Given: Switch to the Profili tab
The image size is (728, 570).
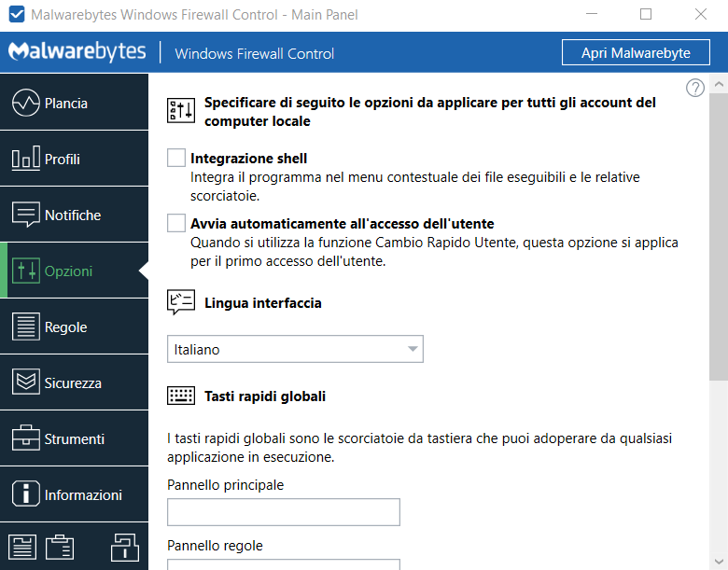Looking at the screenshot, I should [x=75, y=159].
